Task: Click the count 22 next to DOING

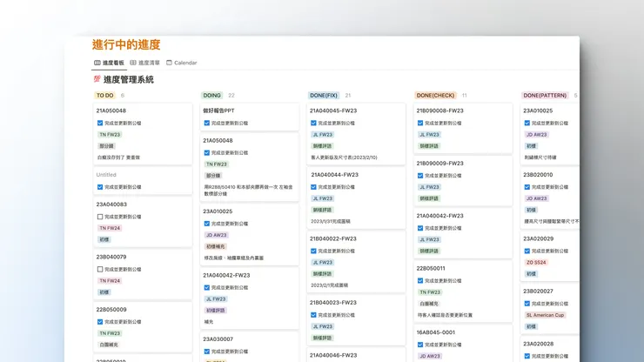Action: pyautogui.click(x=231, y=96)
